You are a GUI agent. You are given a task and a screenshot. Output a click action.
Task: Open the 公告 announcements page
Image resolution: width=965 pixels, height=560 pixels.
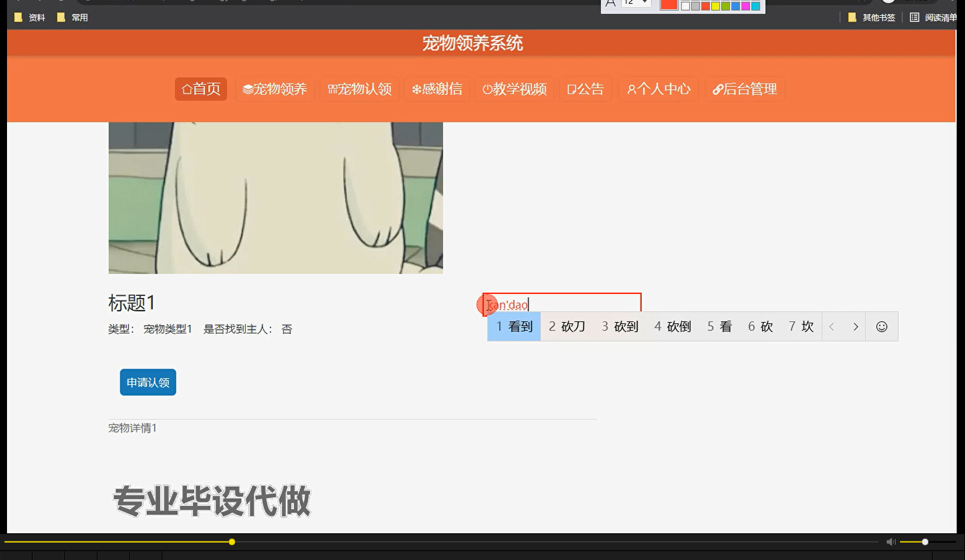pos(586,89)
